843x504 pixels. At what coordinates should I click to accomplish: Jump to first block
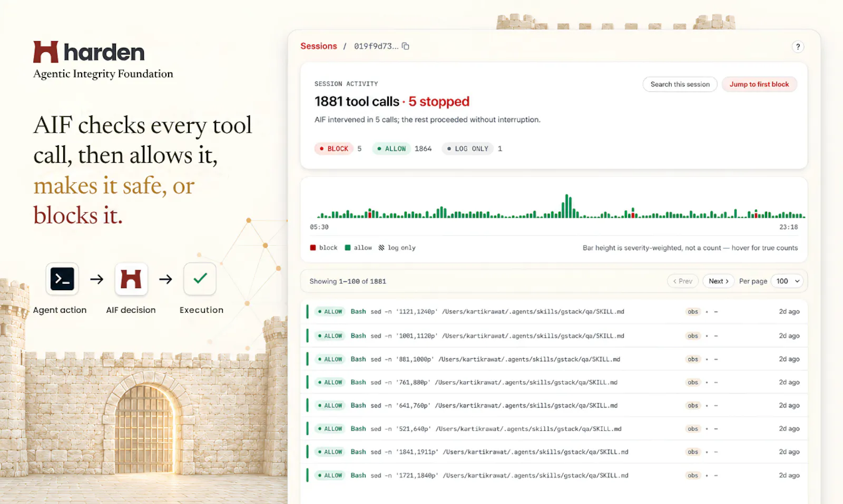[x=759, y=84]
